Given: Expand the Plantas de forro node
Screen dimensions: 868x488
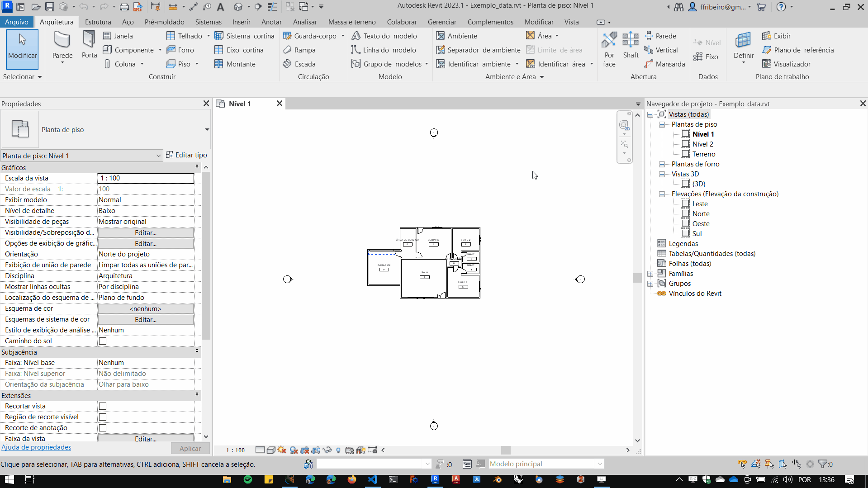Looking at the screenshot, I should tap(662, 164).
